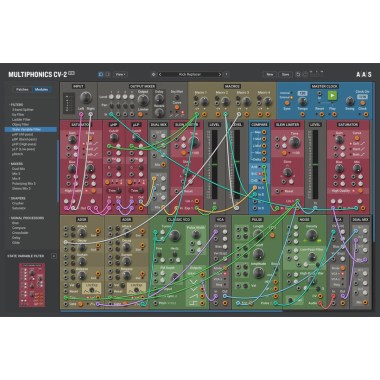
Task: Toggle the Limiter switch in Output Mixer
Action: click(140, 114)
